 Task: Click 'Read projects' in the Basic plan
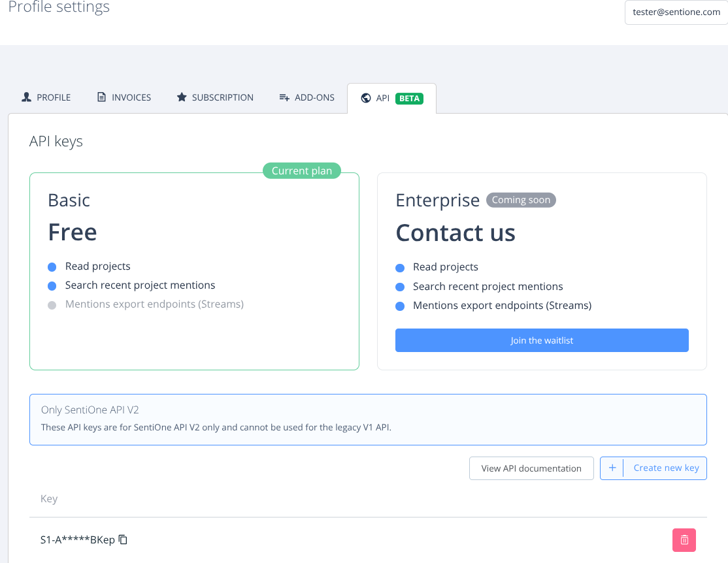point(97,266)
